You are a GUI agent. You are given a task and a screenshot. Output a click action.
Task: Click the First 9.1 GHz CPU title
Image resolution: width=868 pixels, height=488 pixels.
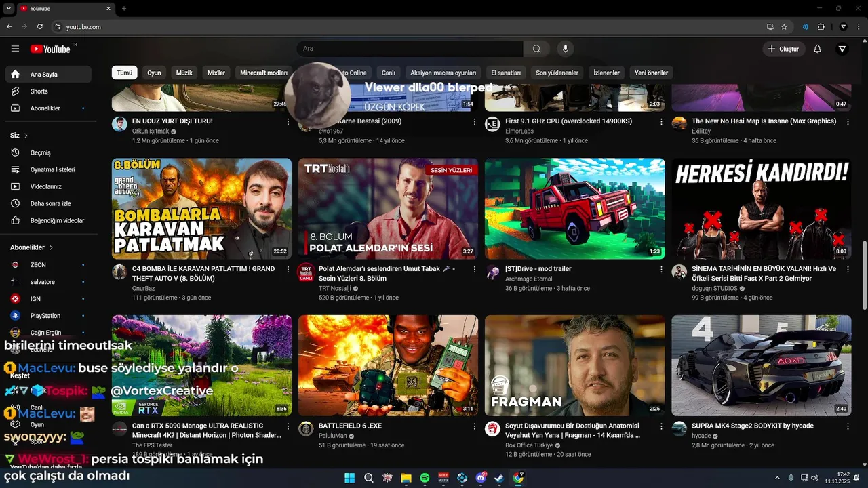(568, 121)
